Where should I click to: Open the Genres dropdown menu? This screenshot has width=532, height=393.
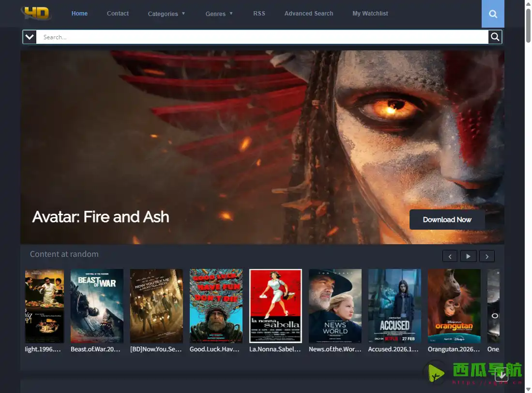(x=219, y=14)
